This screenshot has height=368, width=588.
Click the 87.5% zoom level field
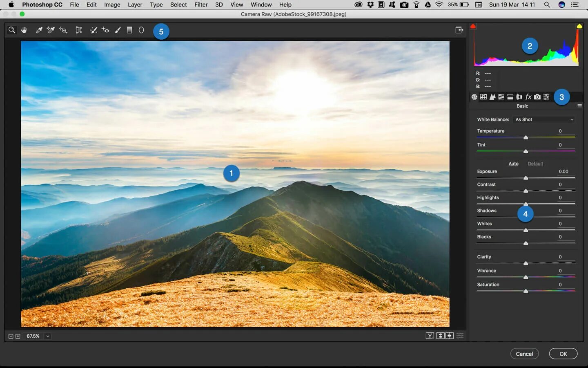[x=33, y=336]
